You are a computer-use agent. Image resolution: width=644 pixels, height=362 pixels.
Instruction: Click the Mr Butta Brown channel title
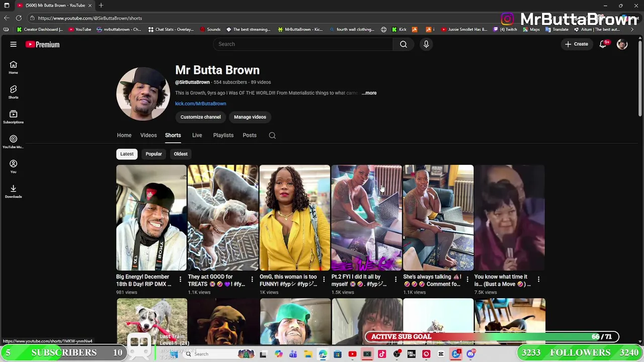coord(217,70)
